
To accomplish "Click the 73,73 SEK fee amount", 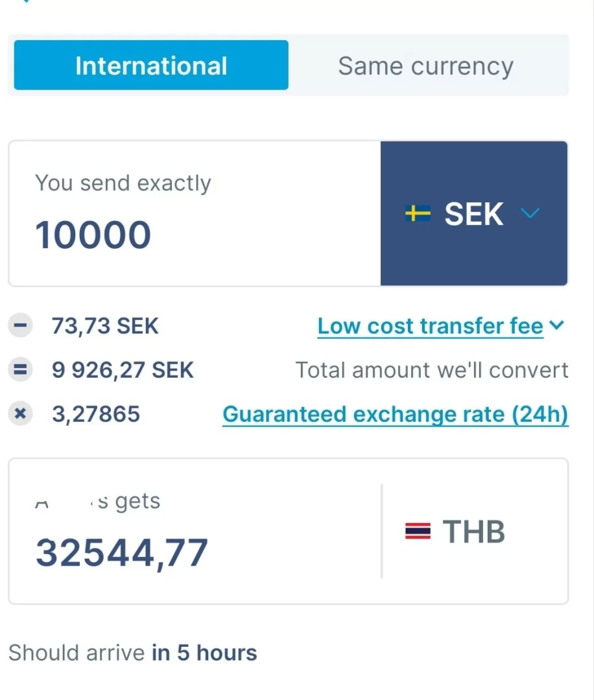I will 105,326.
